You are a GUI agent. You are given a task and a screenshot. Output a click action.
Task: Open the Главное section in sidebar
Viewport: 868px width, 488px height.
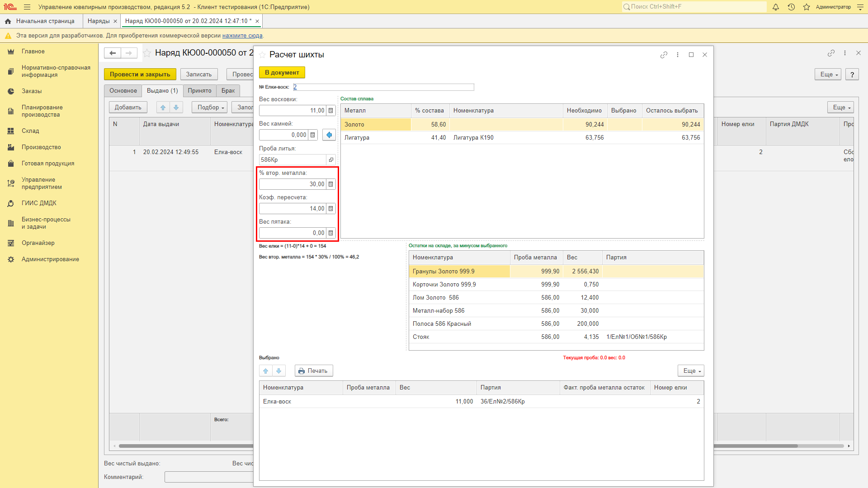(x=33, y=52)
